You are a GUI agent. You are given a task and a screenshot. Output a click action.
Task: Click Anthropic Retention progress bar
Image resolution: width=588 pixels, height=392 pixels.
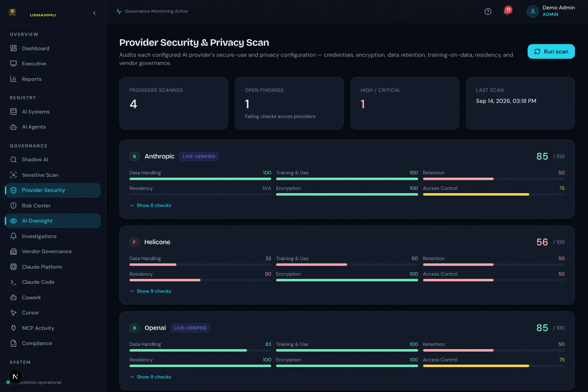493,179
